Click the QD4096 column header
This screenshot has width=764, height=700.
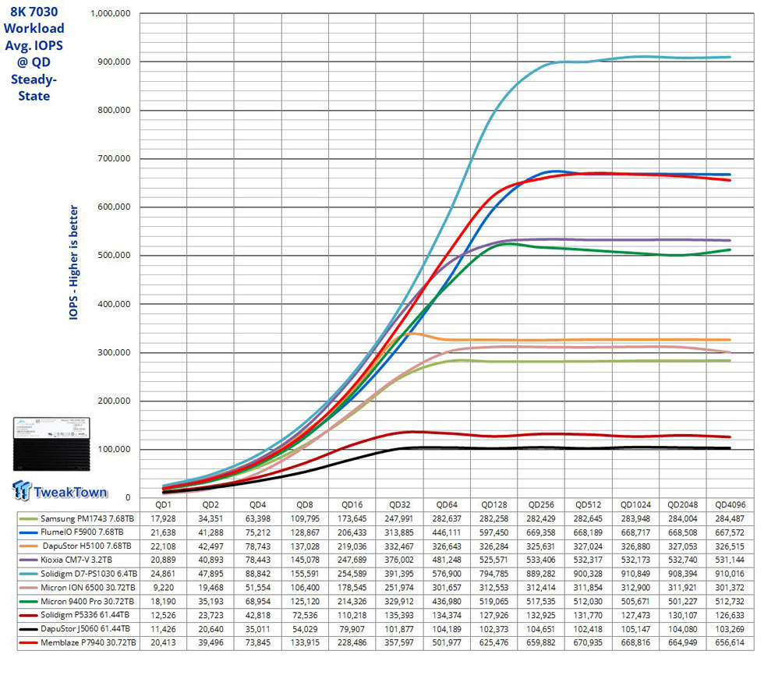tap(730, 505)
